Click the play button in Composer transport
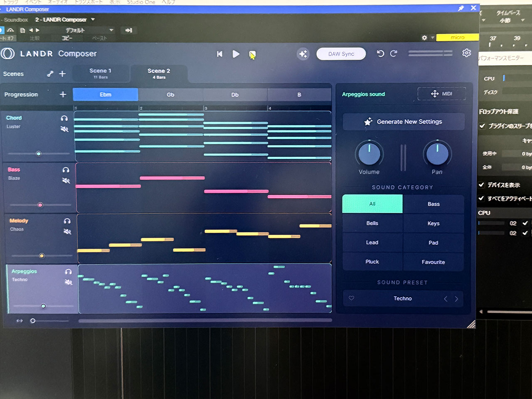 pyautogui.click(x=236, y=54)
